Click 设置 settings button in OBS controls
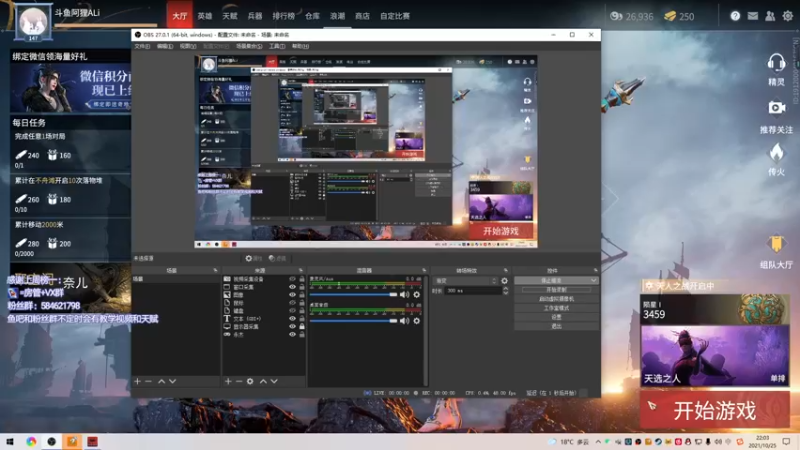This screenshot has width=800, height=450. (x=556, y=317)
